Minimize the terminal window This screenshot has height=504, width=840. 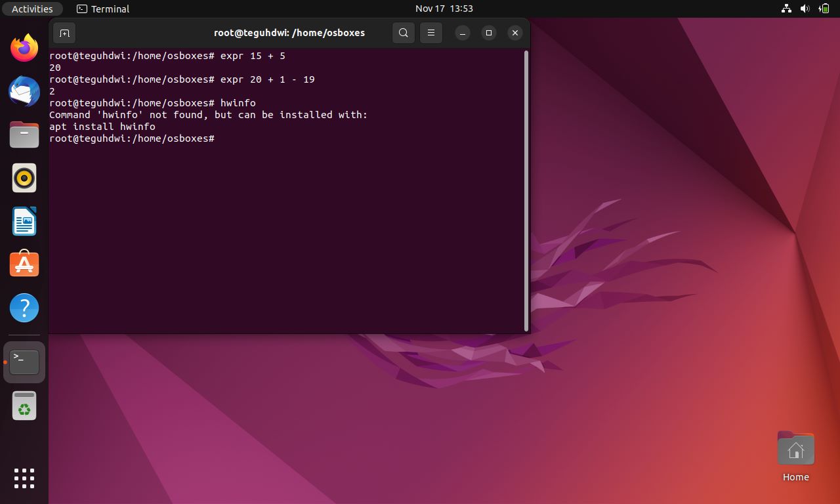click(463, 33)
